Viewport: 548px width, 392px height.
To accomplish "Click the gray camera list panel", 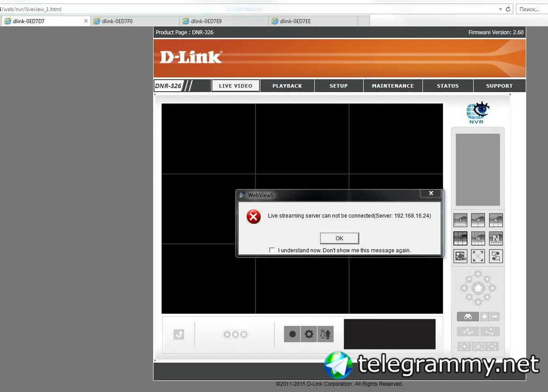I will coord(478,170).
